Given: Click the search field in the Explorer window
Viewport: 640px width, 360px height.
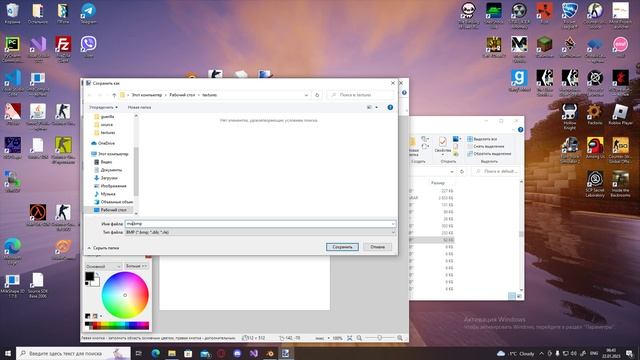Looking at the screenshot, I should [496, 171].
